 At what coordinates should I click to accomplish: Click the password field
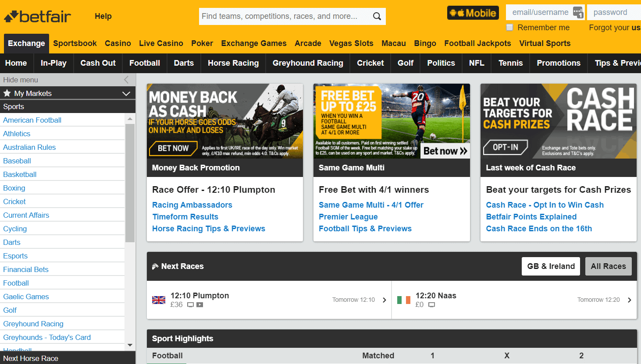point(614,12)
